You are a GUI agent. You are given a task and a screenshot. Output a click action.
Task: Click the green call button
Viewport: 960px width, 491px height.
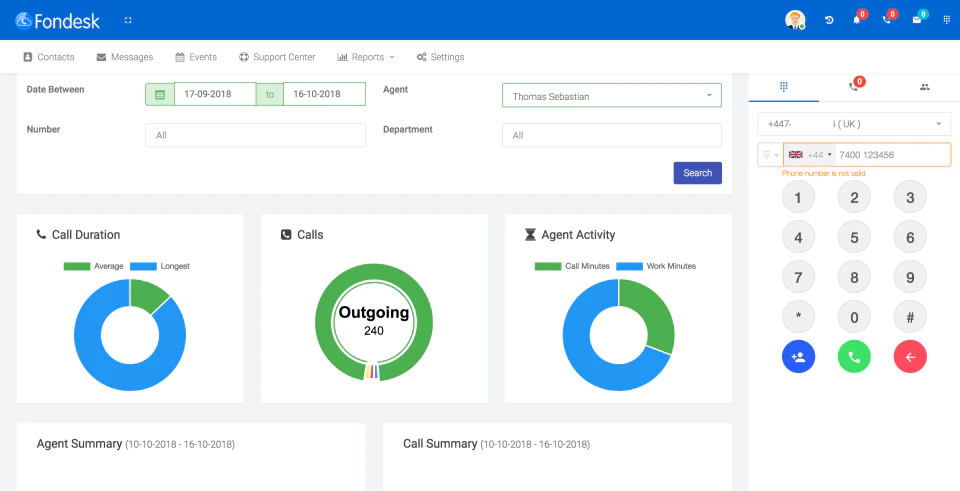854,356
